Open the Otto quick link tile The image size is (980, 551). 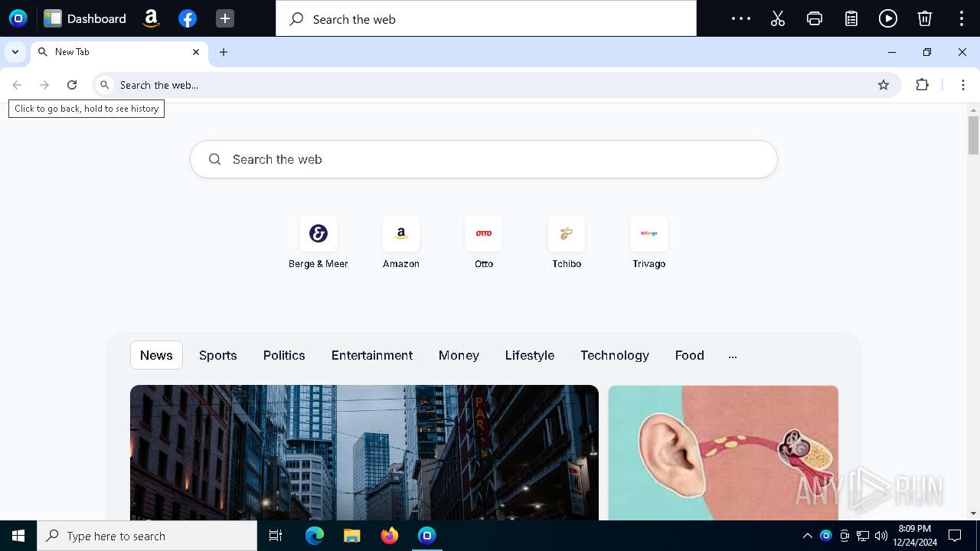click(484, 243)
